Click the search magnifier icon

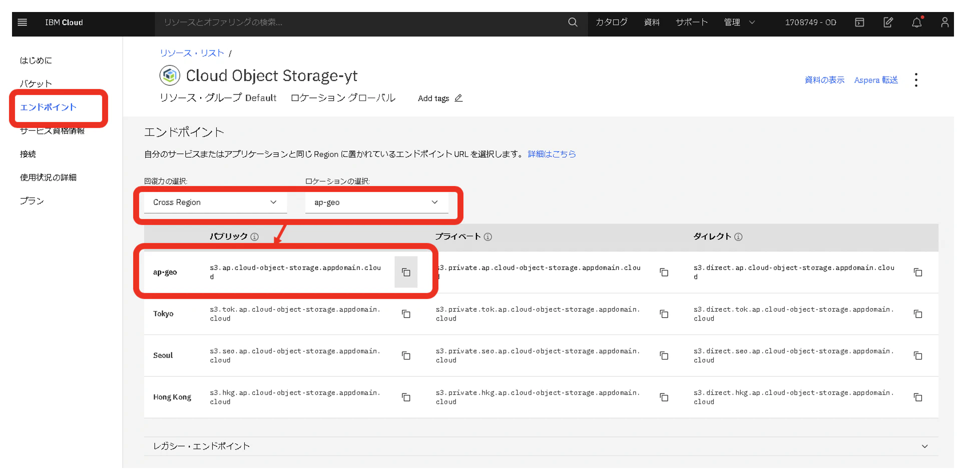(573, 22)
